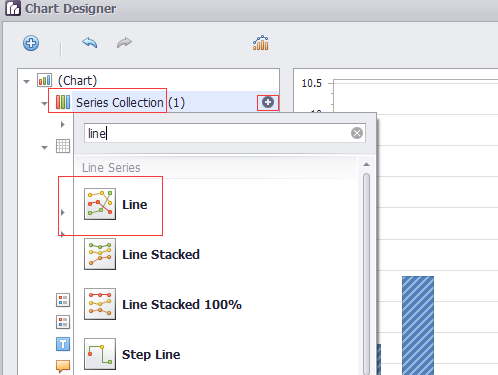498x375 pixels.
Task: Add a series with the plus icon
Action: (x=268, y=102)
